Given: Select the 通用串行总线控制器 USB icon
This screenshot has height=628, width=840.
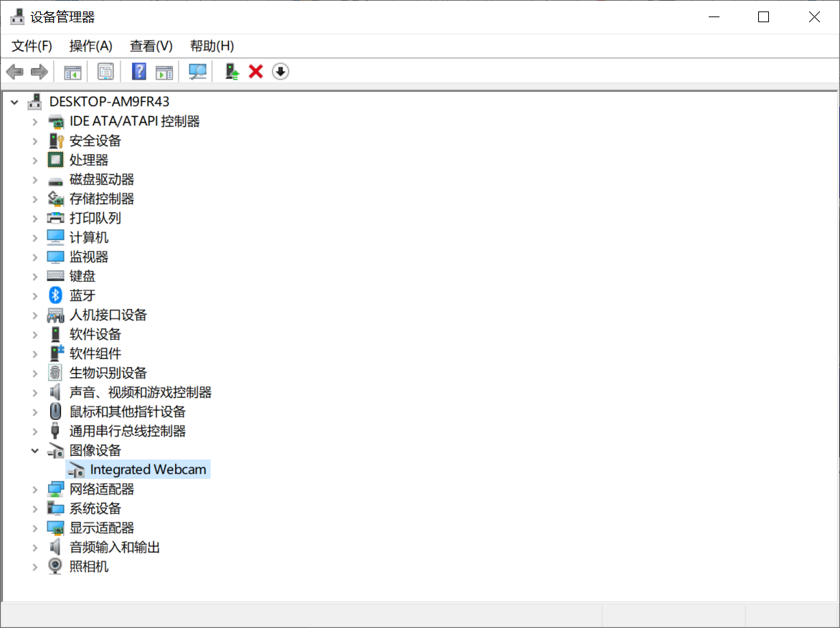Looking at the screenshot, I should point(55,430).
